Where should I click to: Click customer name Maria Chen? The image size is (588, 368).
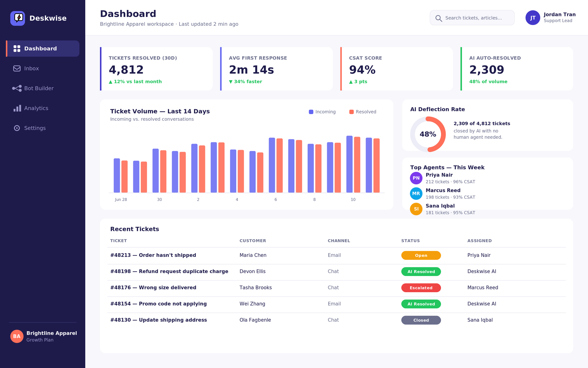pos(253,255)
